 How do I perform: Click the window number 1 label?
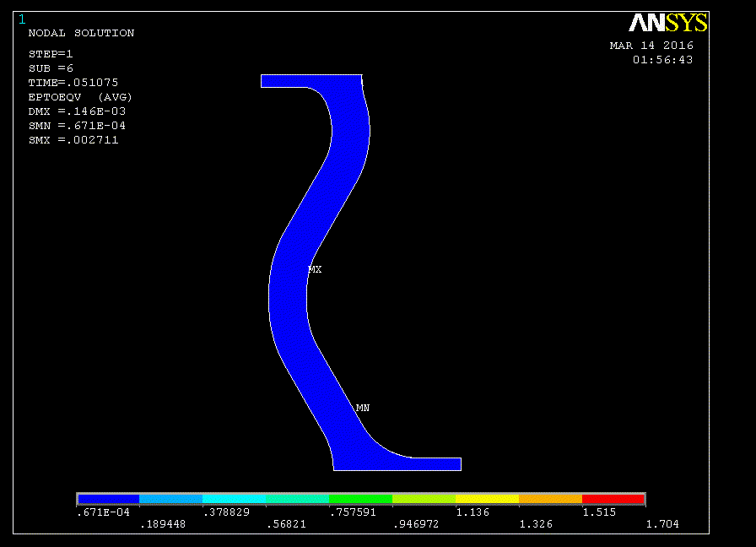[x=22, y=19]
